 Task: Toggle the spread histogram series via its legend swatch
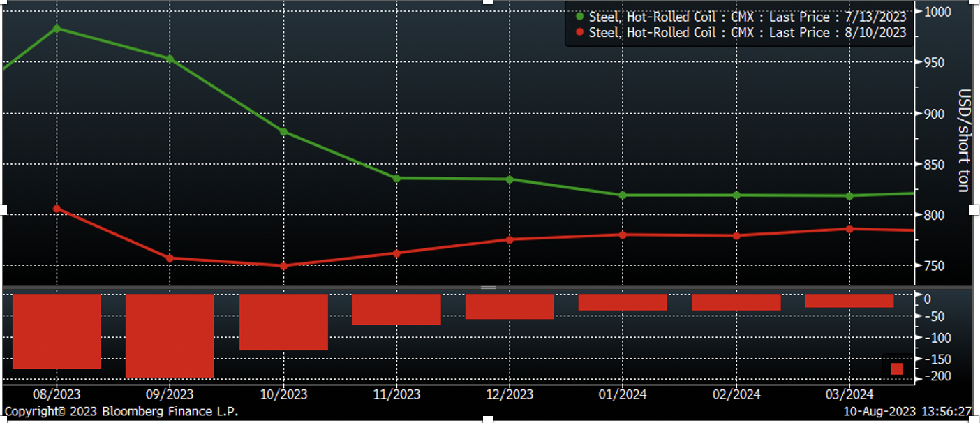click(898, 368)
